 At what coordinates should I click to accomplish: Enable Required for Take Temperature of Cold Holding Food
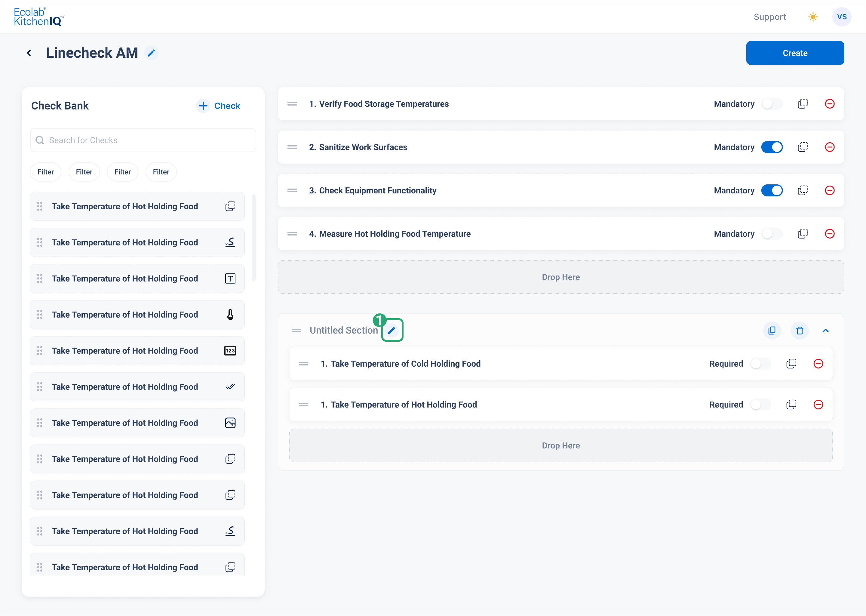coord(760,364)
